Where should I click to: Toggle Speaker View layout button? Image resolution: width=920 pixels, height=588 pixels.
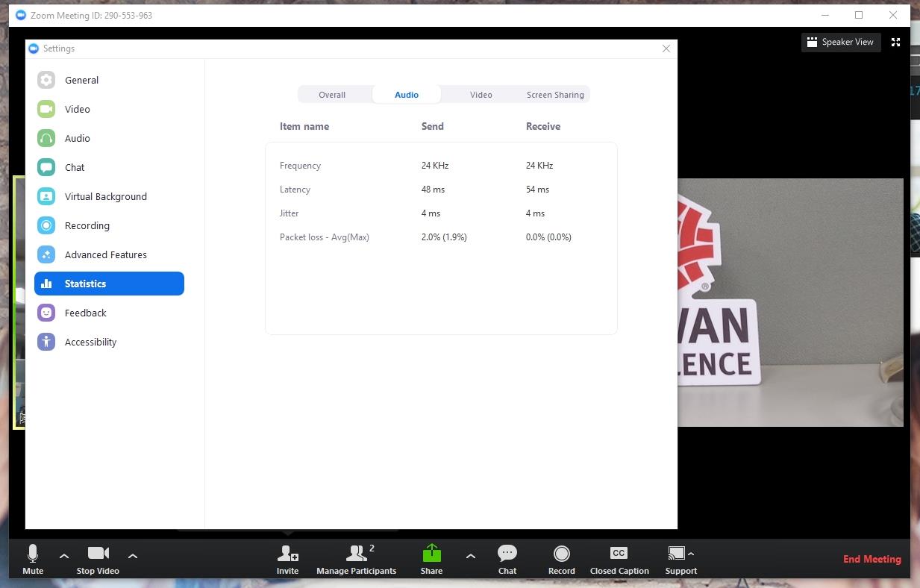(x=841, y=43)
